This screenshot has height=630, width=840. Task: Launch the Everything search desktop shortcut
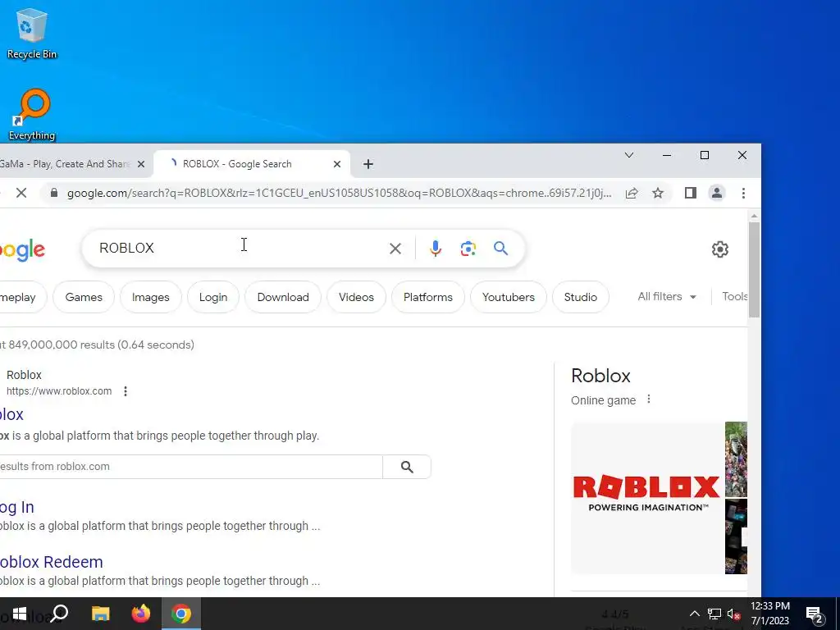pyautogui.click(x=32, y=115)
